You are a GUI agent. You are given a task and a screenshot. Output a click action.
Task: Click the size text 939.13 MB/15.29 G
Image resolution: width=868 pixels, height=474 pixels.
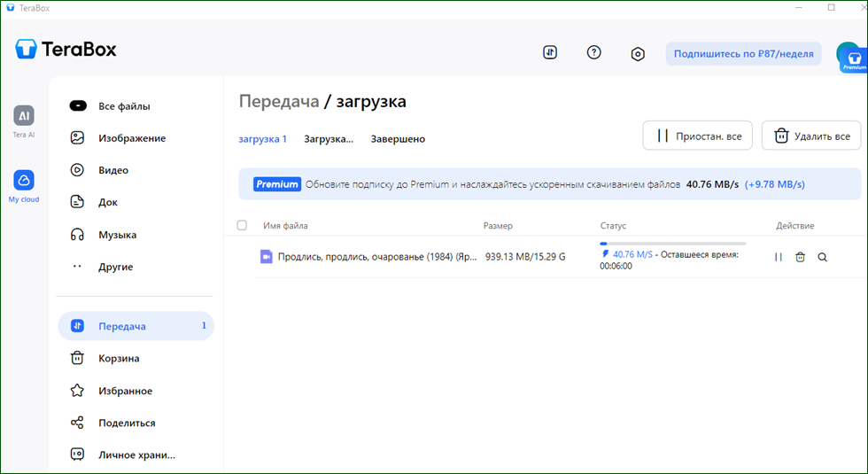[525, 257]
